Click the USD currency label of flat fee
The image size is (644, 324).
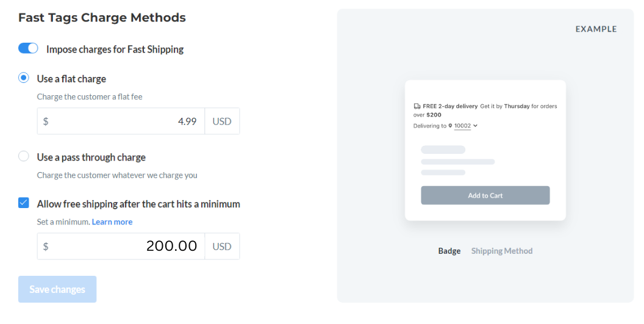click(222, 121)
